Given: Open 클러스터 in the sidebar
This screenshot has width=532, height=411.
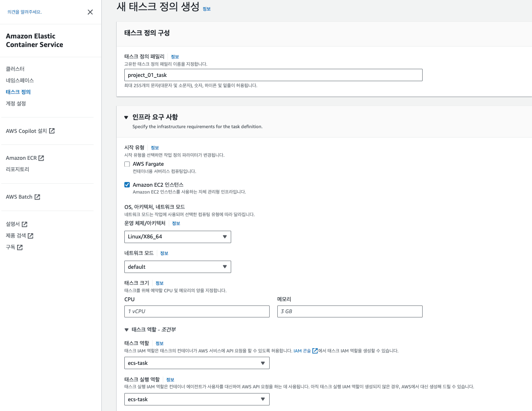Looking at the screenshot, I should pos(15,69).
